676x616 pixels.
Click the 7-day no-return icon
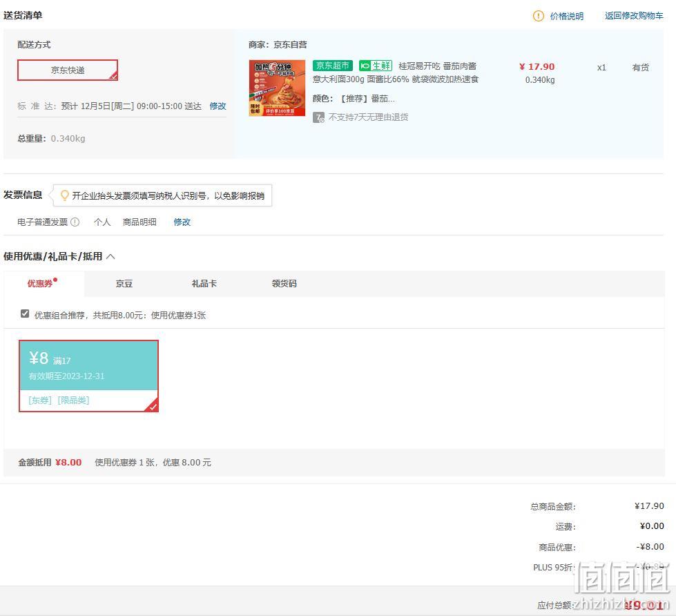point(318,117)
